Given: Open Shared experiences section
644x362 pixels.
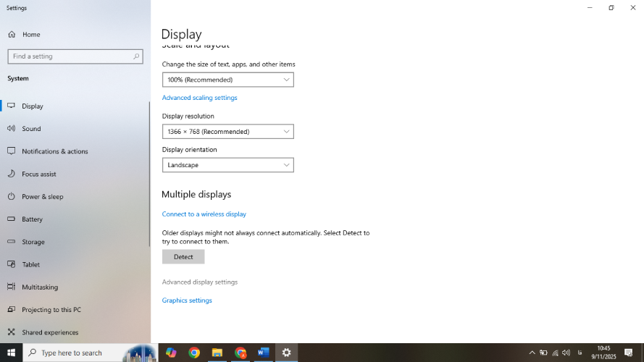Looking at the screenshot, I should click(x=49, y=332).
